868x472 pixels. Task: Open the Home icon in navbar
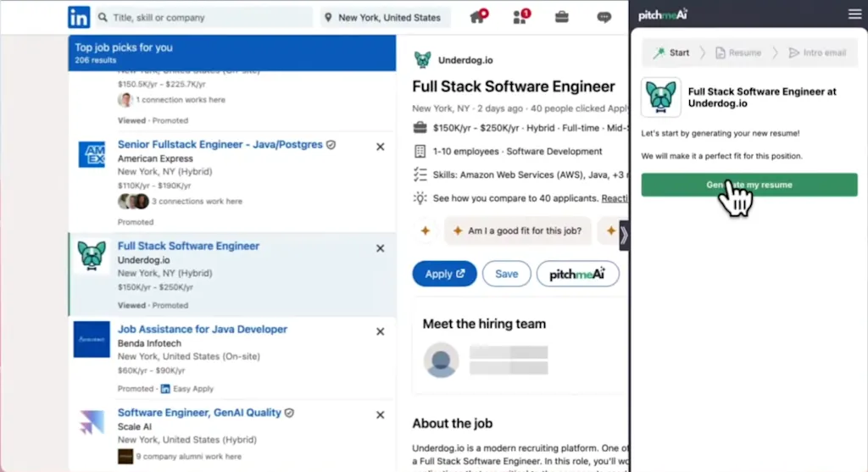477,17
